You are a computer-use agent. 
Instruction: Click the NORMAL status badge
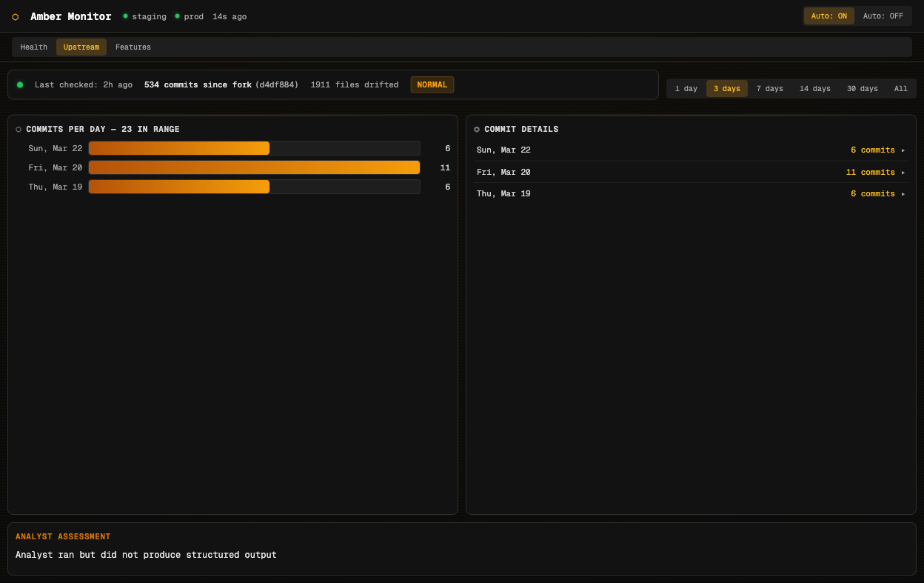click(432, 84)
